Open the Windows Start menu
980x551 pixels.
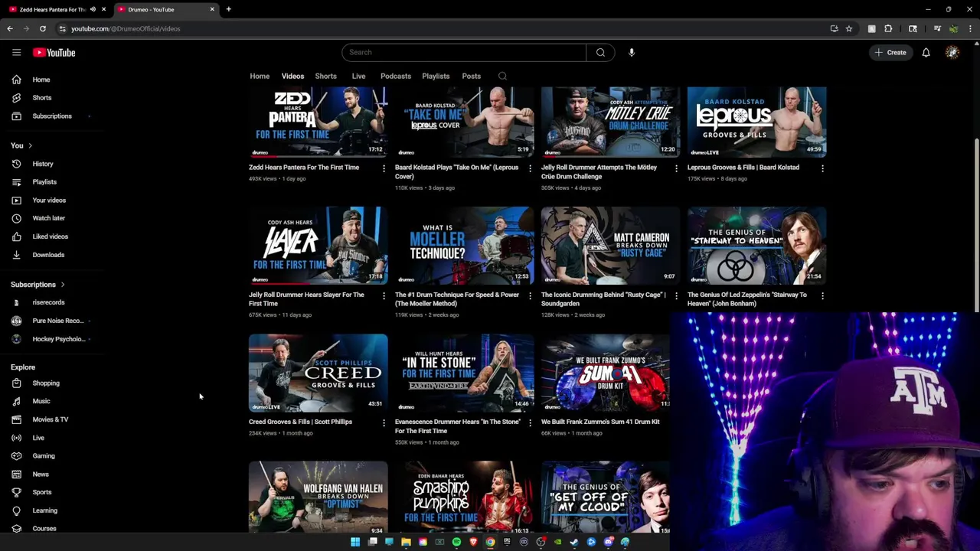(x=355, y=542)
